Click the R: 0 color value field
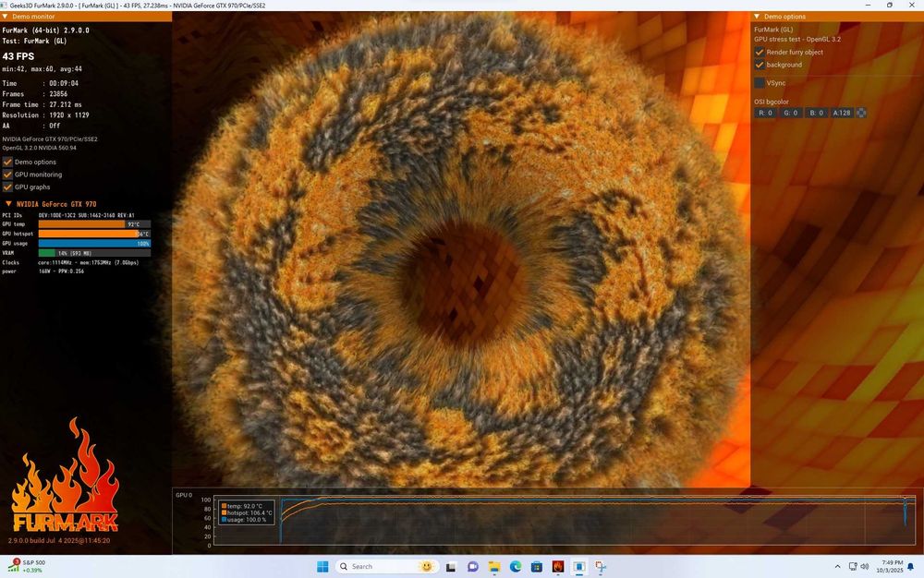 tap(765, 113)
